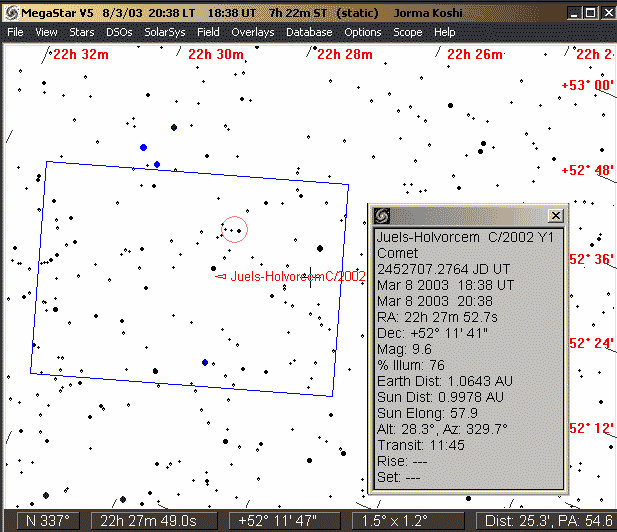This screenshot has width=617, height=532.
Task: Expand the DSOs menu
Action: [118, 32]
